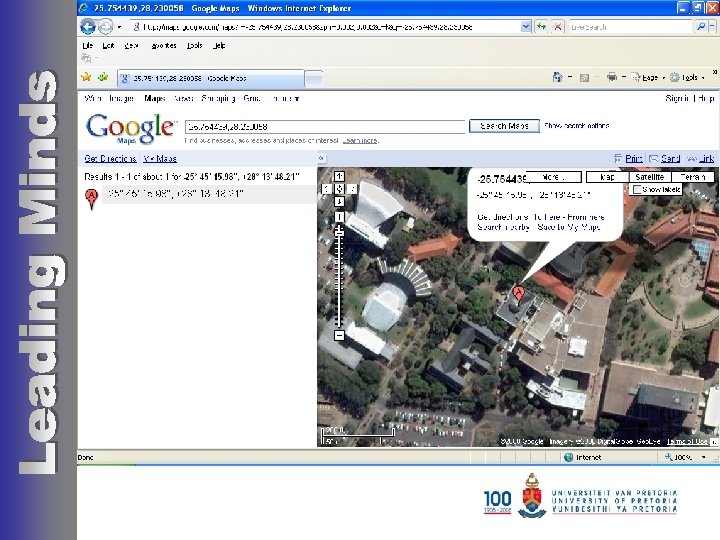720x540 pixels.
Task: Click the My Maps link
Action: 160,158
